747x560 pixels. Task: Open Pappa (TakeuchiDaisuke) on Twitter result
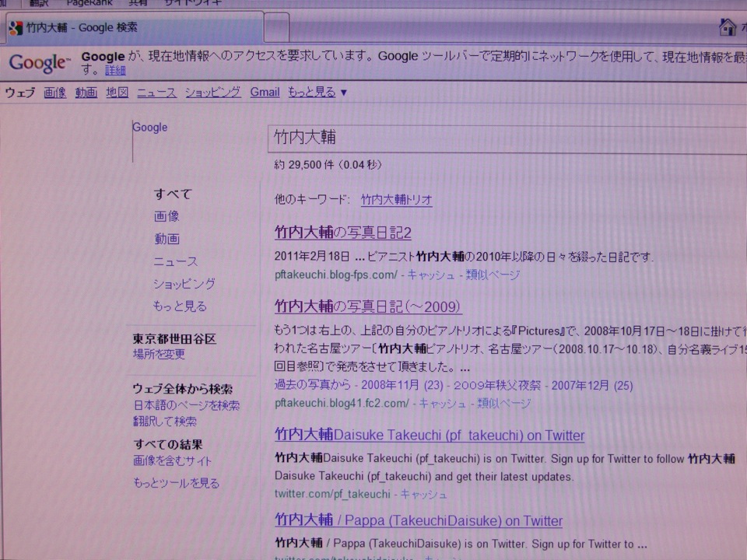[419, 520]
